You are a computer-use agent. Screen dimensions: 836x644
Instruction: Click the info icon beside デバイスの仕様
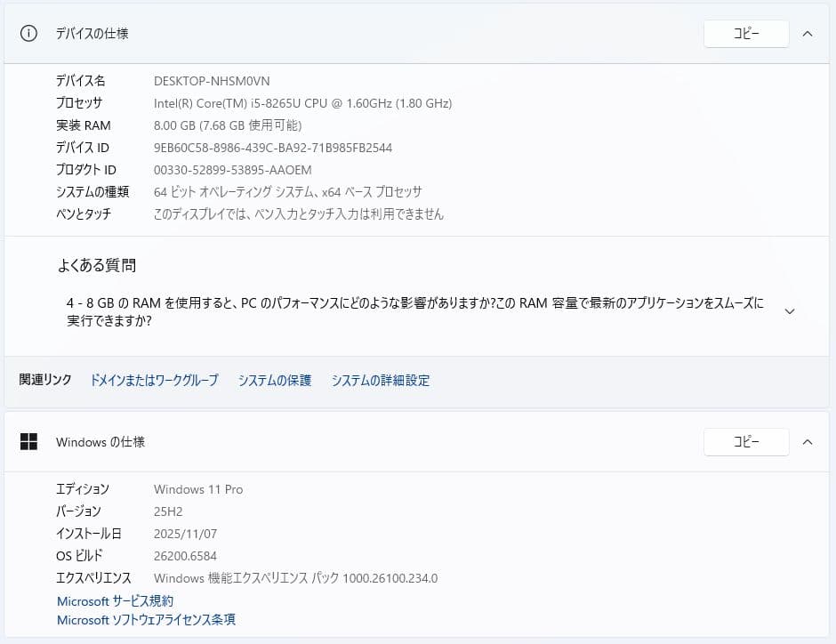coord(29,34)
